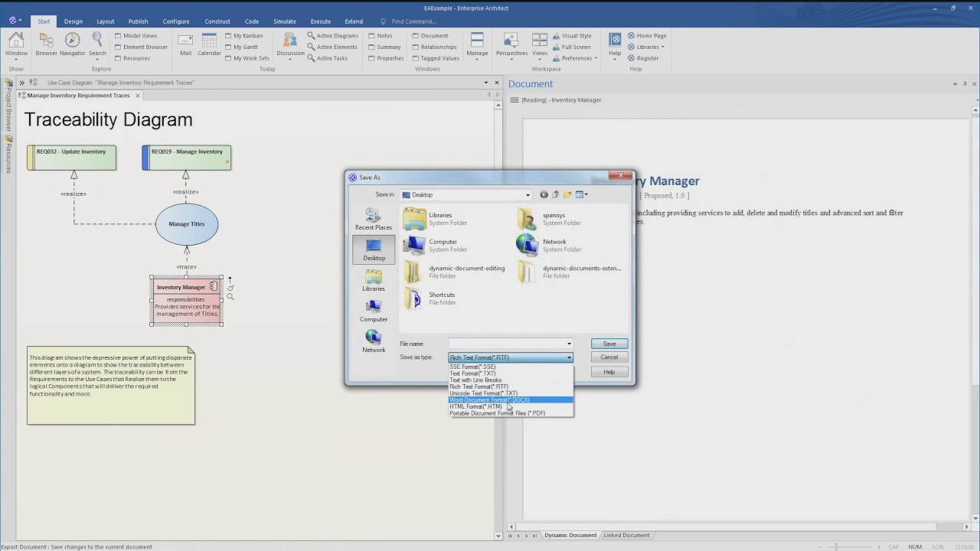The image size is (980, 551).
Task: Select Libraries in the dialog sidebar
Action: [374, 281]
